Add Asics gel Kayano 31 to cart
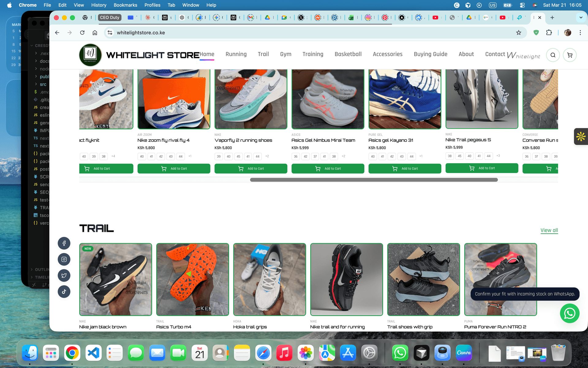 (x=405, y=168)
